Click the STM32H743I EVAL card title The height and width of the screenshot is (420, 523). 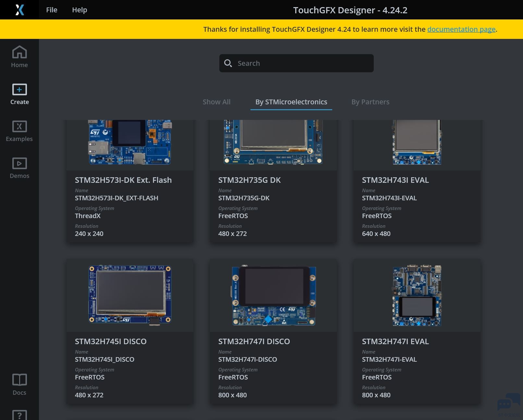pos(395,180)
